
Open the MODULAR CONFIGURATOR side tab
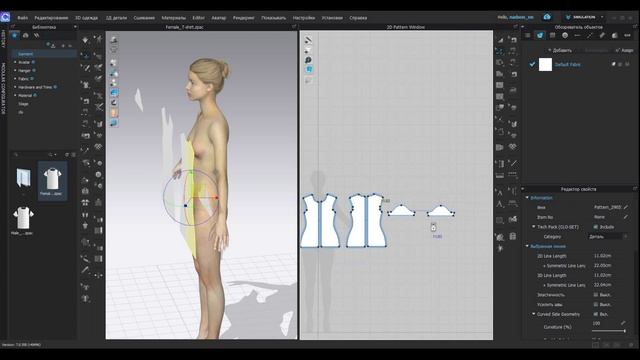[x=3, y=88]
